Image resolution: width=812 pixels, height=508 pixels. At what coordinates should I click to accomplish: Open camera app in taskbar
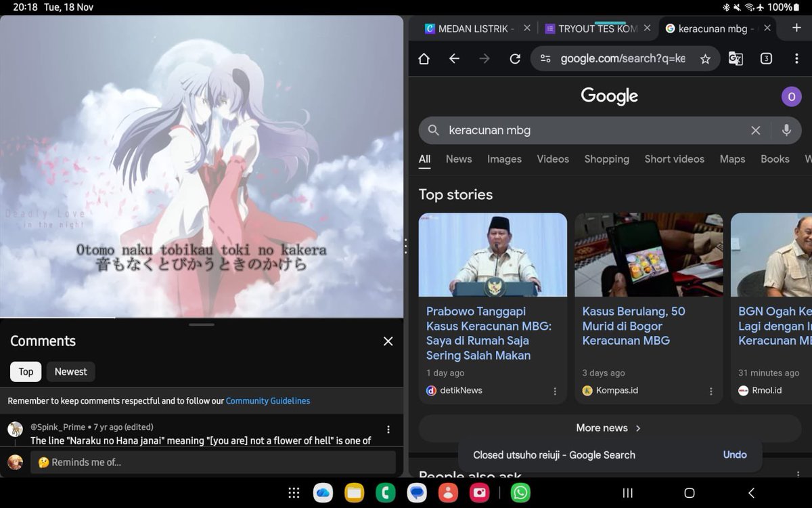point(480,493)
